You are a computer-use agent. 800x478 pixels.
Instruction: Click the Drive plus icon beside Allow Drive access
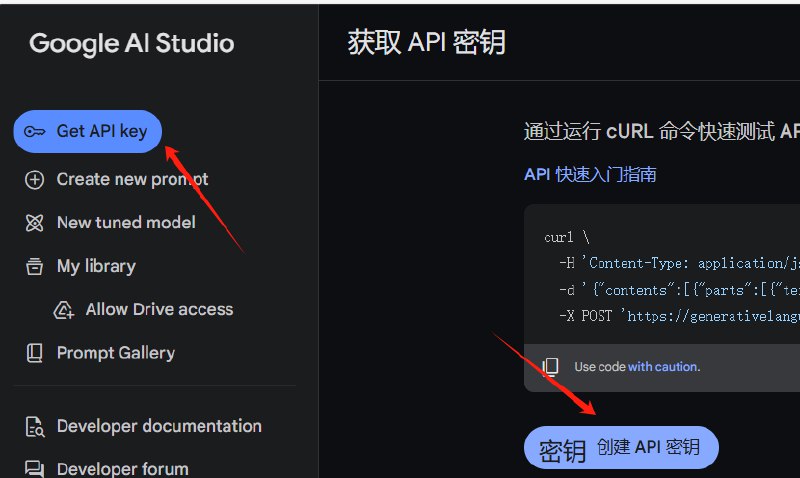(64, 310)
